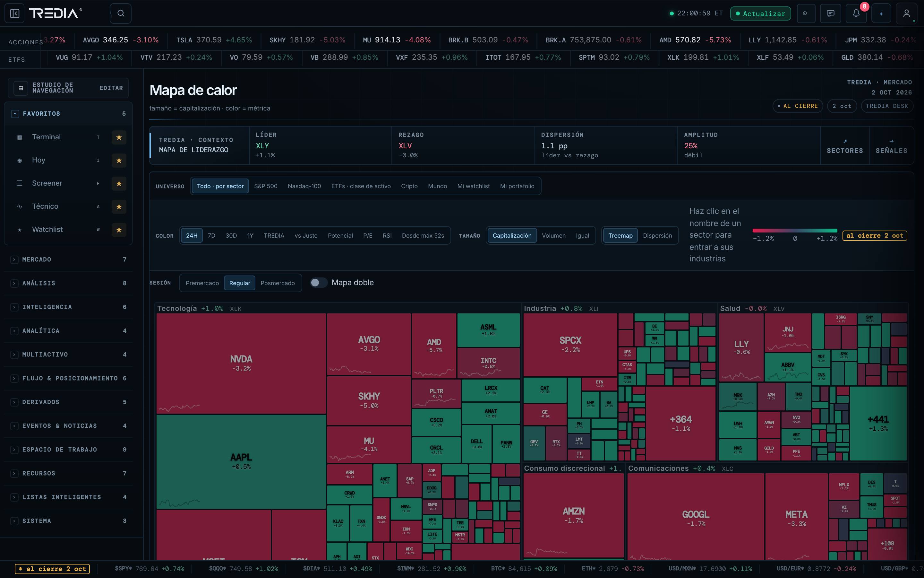Unstar the Técnico favorite
The image size is (924, 578).
(x=119, y=206)
